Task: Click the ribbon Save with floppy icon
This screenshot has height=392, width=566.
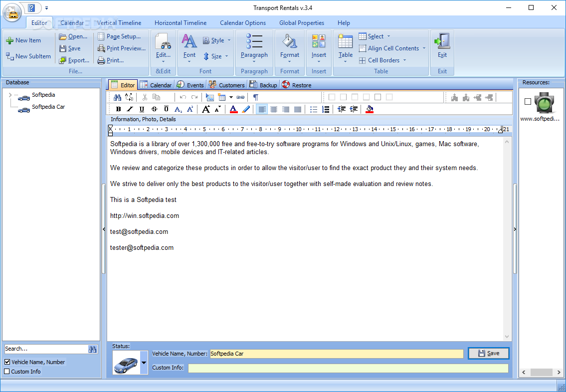Action: pyautogui.click(x=70, y=48)
